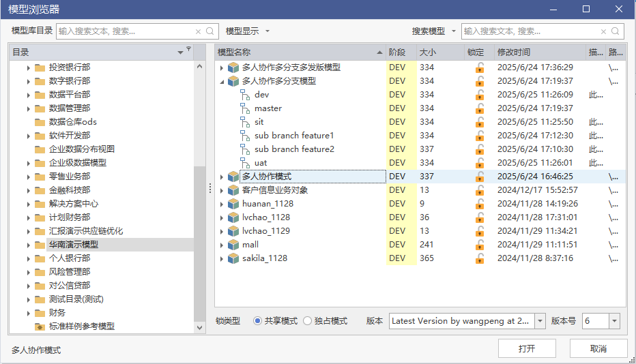
Task: Select the 汇报演示供应链优化 directory
Action: pyautogui.click(x=86, y=231)
